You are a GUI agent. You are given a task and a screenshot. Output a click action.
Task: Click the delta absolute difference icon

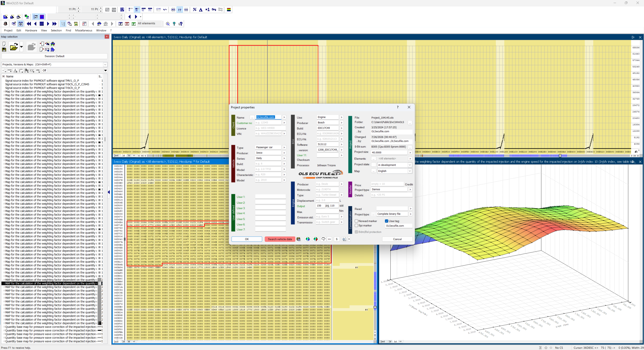201,10
